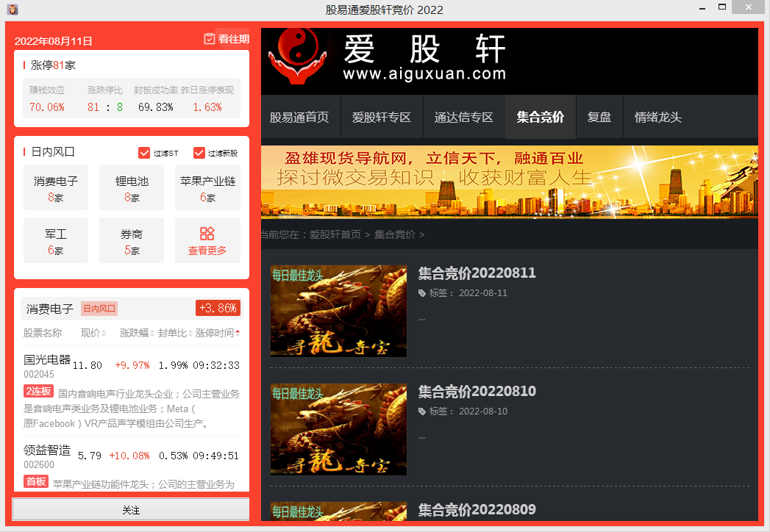The height and width of the screenshot is (532, 770).
Task: Uncheck the 过滤新股 checkbox
Action: (199, 153)
